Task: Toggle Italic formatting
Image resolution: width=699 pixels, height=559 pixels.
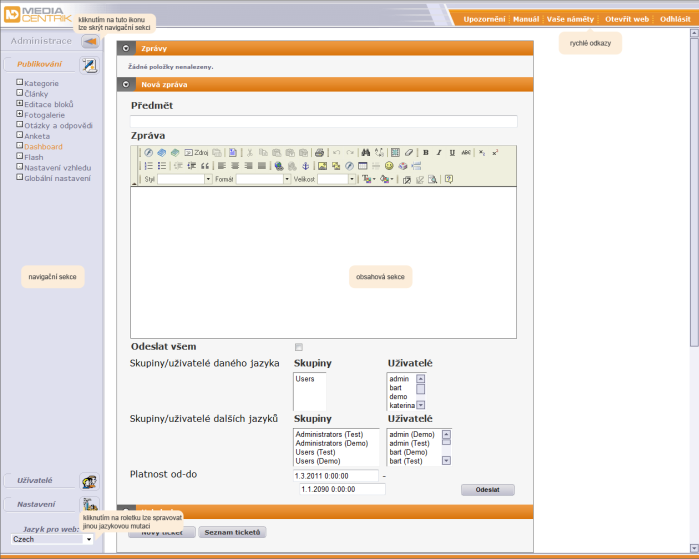Action: pos(439,153)
